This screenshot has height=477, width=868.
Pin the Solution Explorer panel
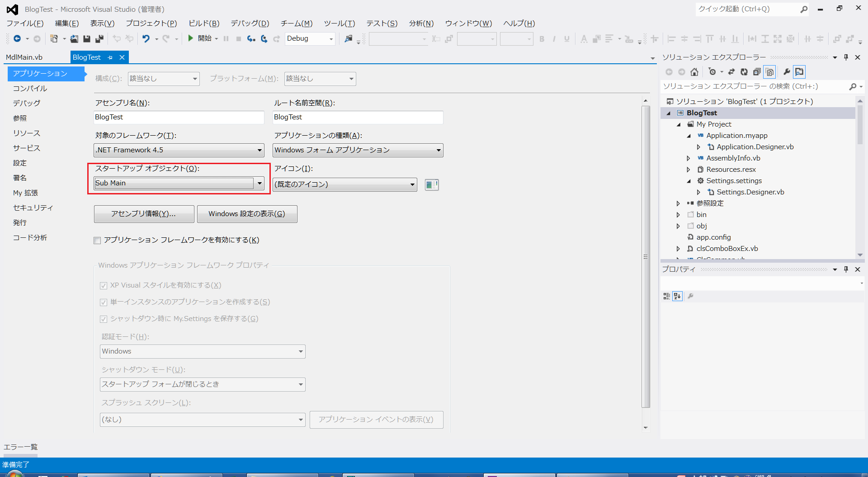click(x=846, y=57)
